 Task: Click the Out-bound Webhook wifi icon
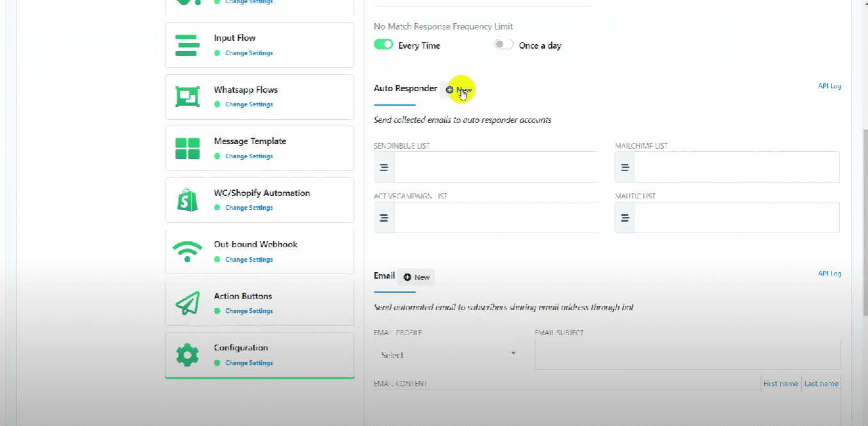pos(187,252)
